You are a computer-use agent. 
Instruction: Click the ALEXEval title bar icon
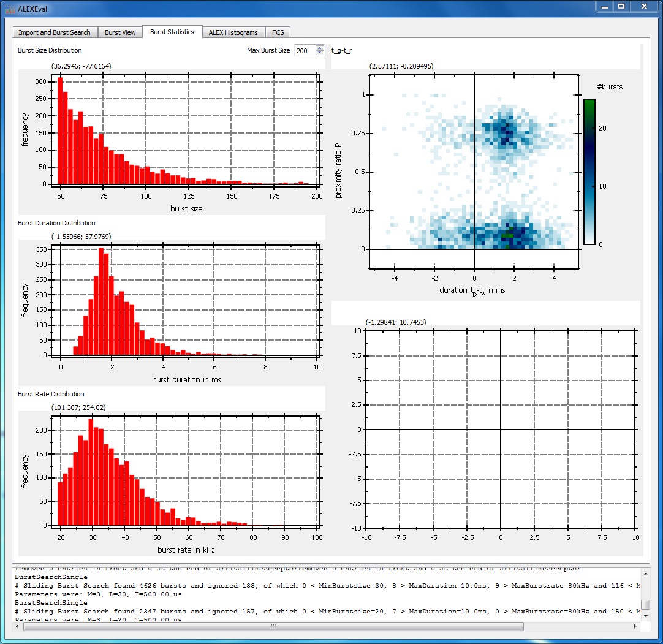10,9
